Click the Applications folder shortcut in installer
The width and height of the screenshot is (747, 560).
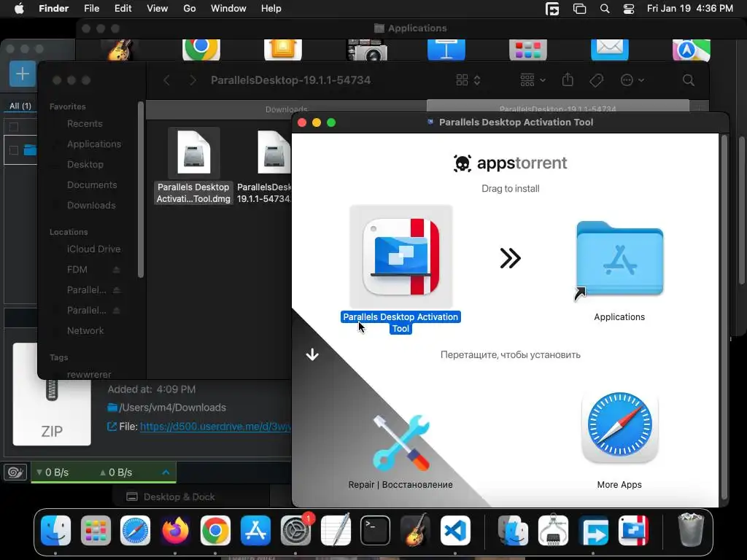619,260
